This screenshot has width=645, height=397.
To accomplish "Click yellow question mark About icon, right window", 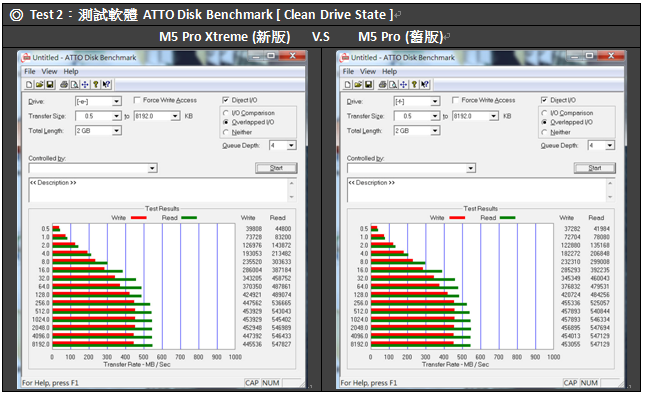I will coord(414,85).
